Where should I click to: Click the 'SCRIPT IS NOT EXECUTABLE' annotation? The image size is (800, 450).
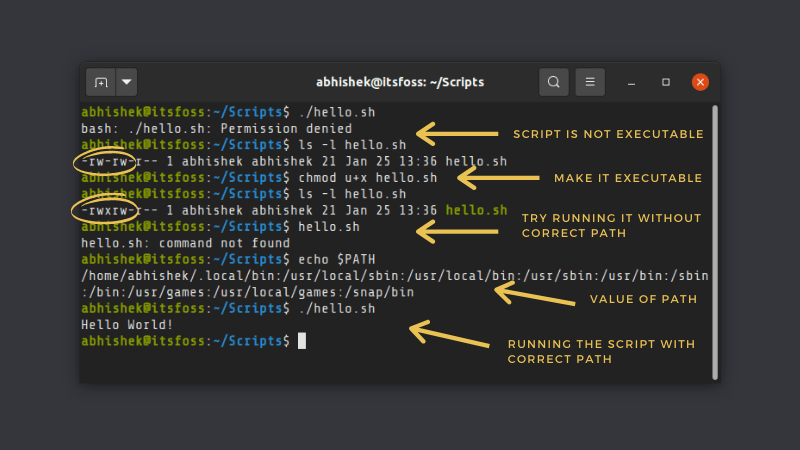[608, 134]
